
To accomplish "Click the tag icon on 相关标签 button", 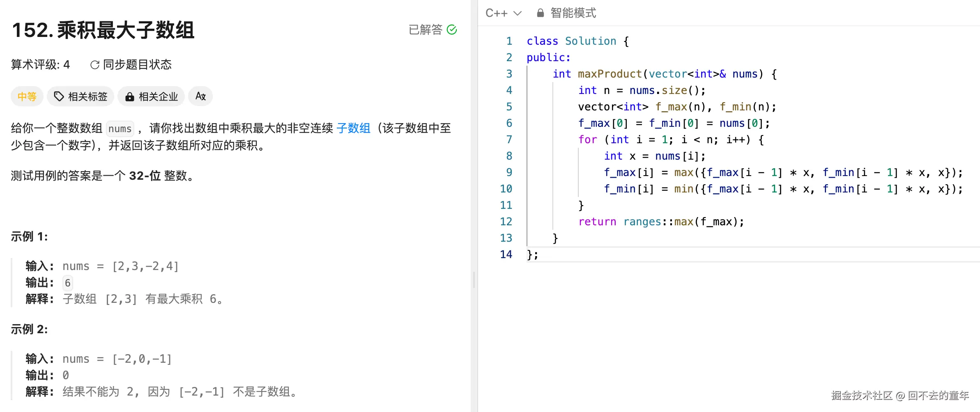I will pos(59,96).
